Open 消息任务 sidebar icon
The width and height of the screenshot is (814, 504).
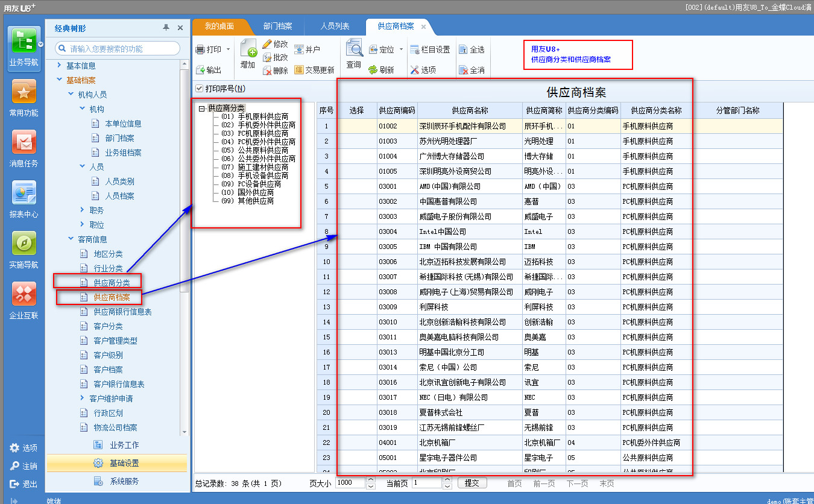[x=24, y=149]
